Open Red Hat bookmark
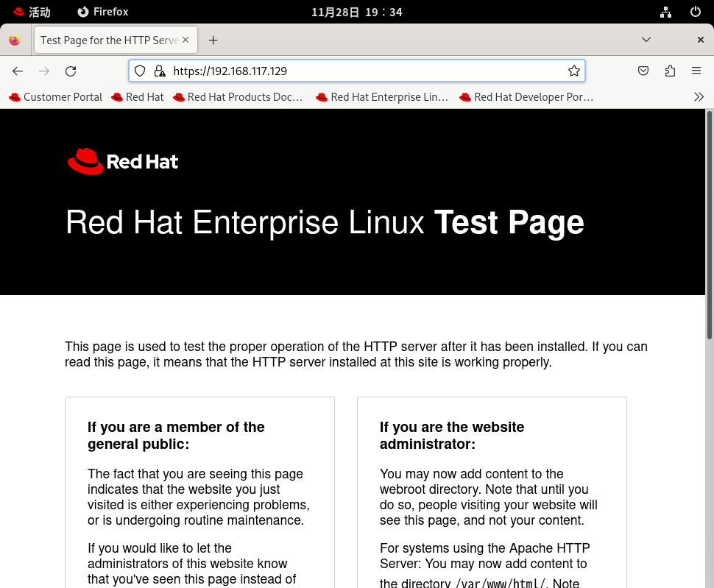Viewport: 714px width, 588px height. pos(138,97)
